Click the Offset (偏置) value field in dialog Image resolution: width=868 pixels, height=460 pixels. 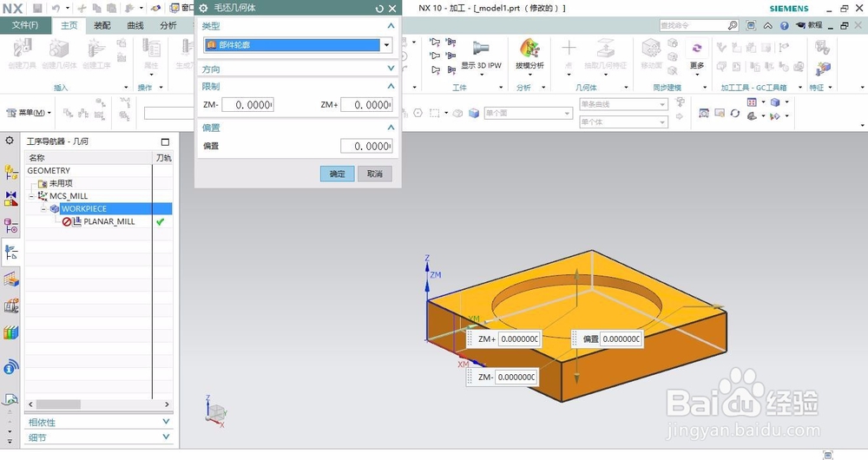pyautogui.click(x=366, y=146)
